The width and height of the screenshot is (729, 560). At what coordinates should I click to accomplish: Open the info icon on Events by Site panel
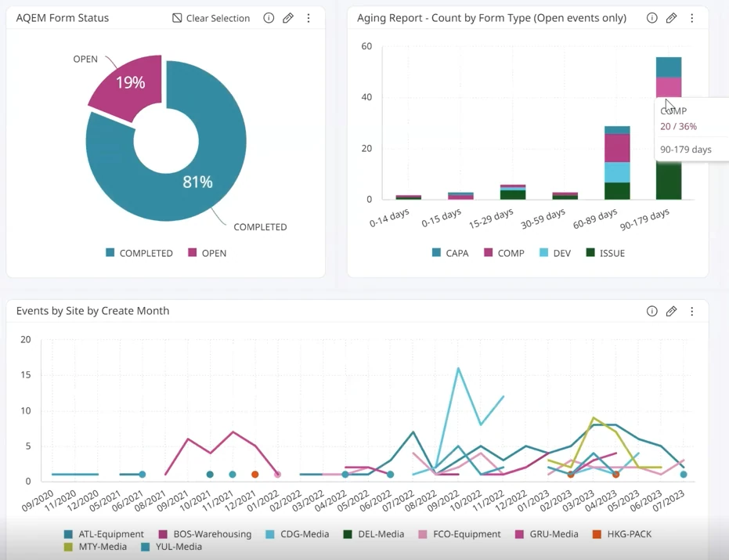point(652,311)
